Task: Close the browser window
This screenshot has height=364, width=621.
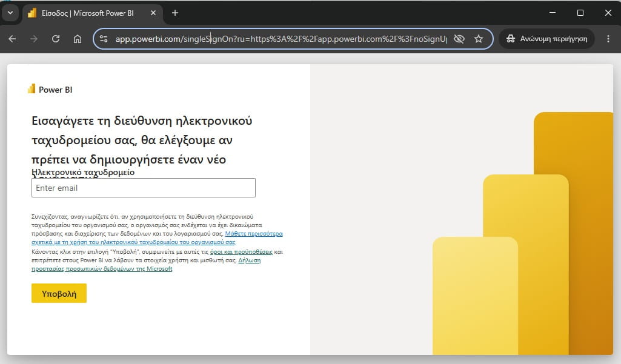Action: [608, 13]
